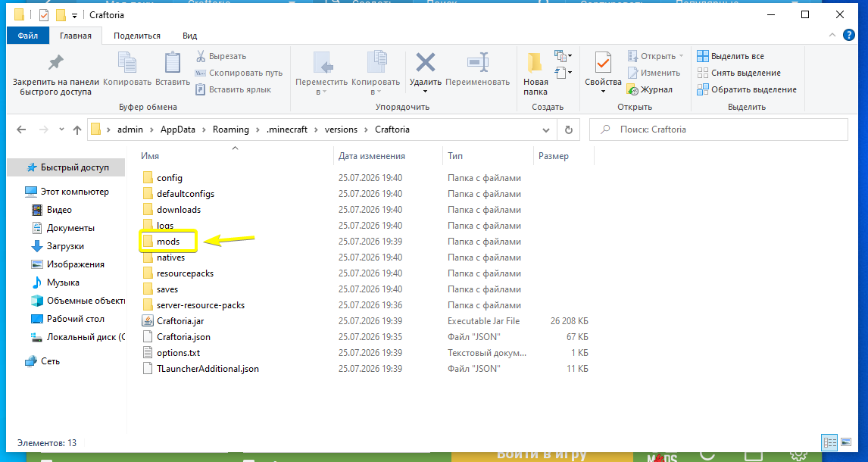Screen dimensions: 868x462
Task: Create Новая папка
Action: 535,74
